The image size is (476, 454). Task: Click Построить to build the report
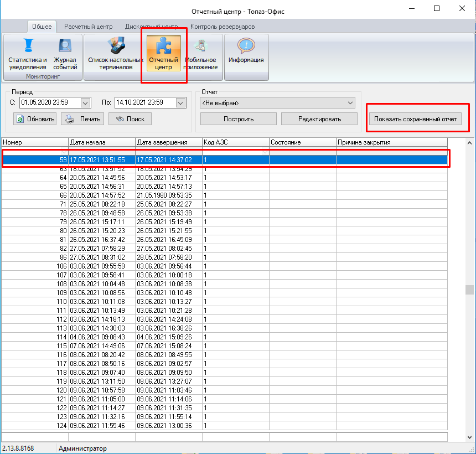click(x=239, y=118)
